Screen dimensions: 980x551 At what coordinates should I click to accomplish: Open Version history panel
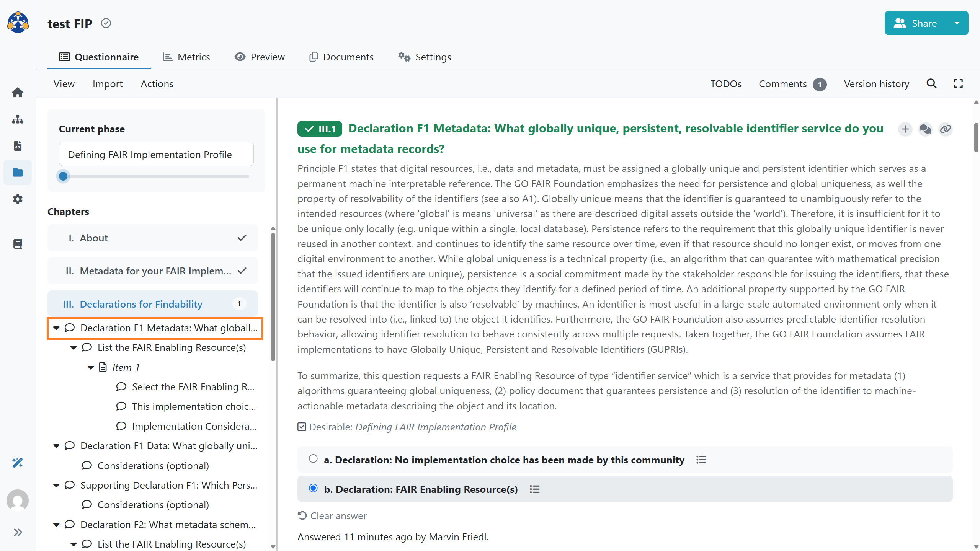(877, 84)
